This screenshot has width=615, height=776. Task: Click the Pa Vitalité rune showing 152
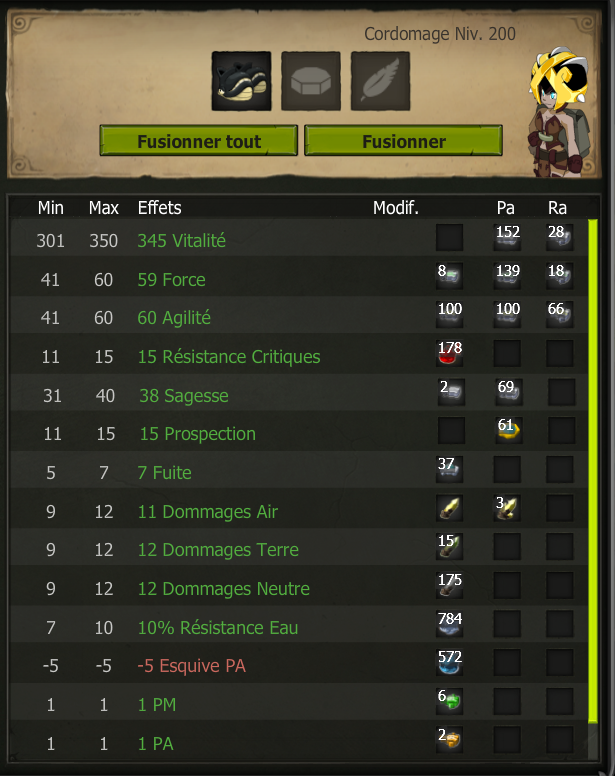coord(507,237)
